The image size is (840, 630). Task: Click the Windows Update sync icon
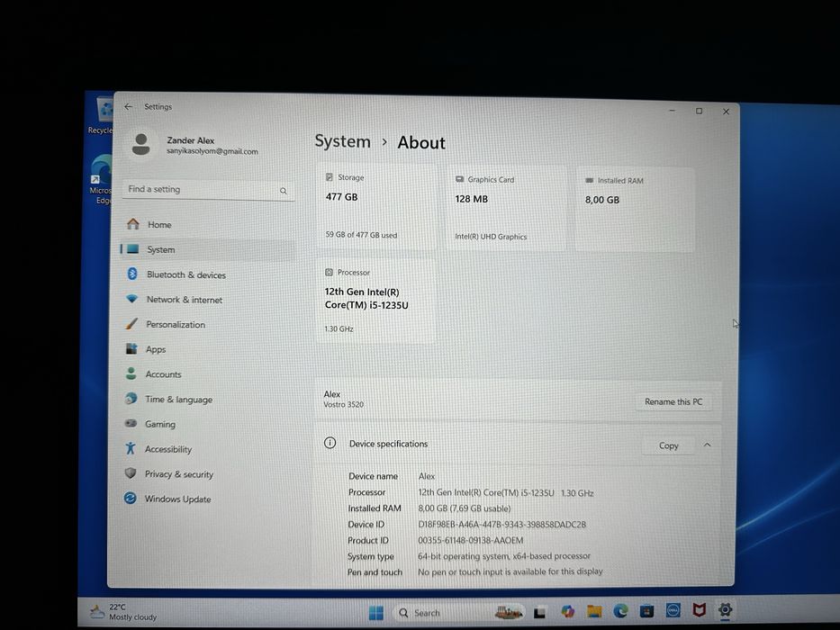coord(131,498)
